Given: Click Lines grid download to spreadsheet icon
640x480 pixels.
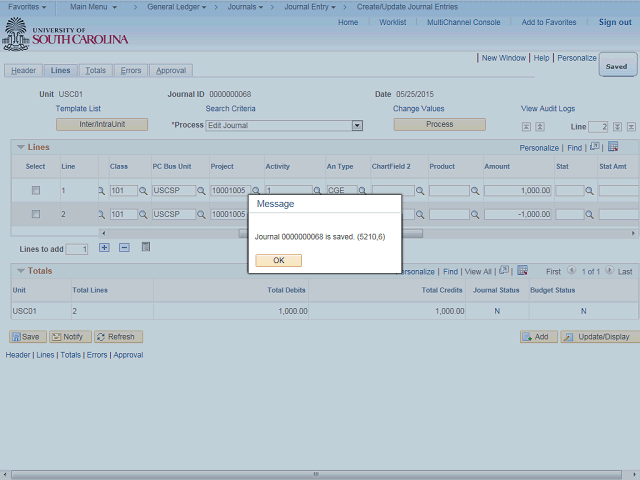Looking at the screenshot, I should tap(613, 147).
